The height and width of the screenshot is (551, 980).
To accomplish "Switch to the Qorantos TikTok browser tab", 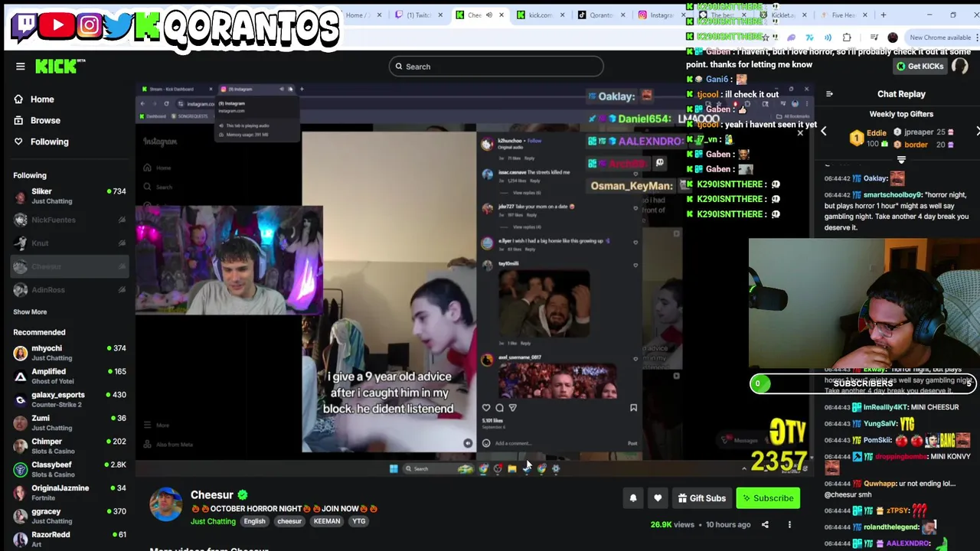I will pos(601,15).
